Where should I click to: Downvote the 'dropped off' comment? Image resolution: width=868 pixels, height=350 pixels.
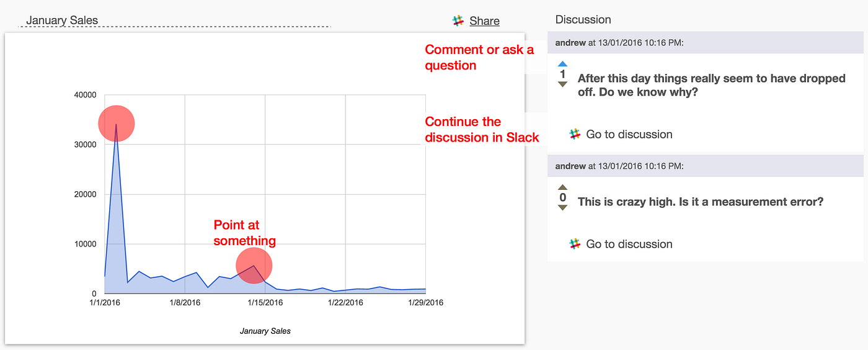562,84
